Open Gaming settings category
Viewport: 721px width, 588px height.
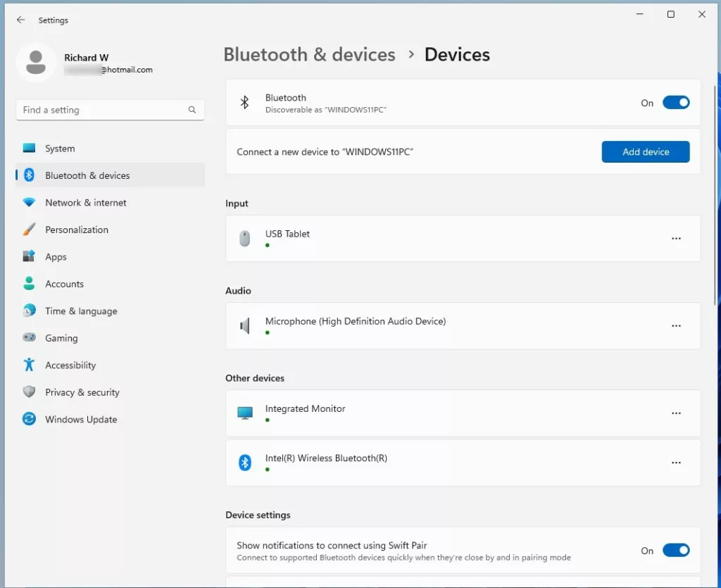click(111, 338)
